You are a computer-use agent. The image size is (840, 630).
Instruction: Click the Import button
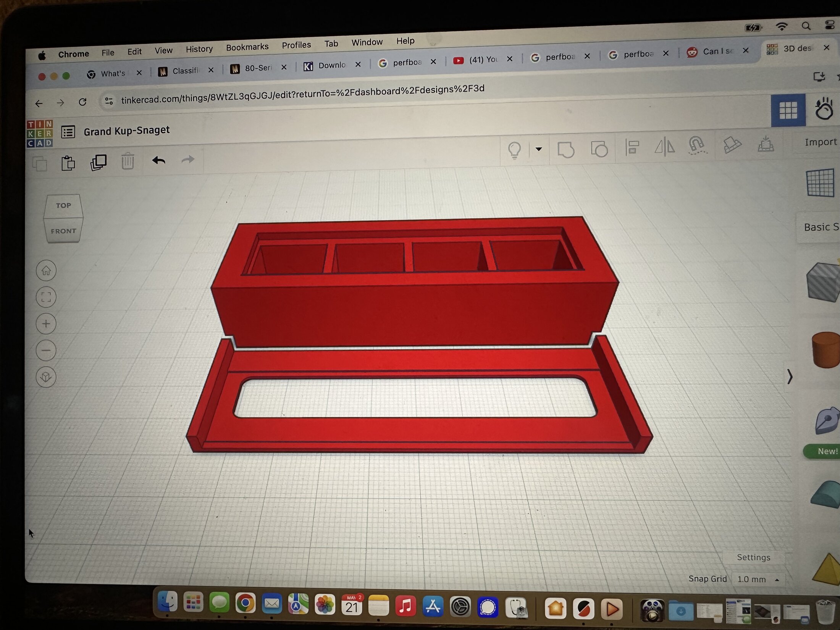click(821, 142)
